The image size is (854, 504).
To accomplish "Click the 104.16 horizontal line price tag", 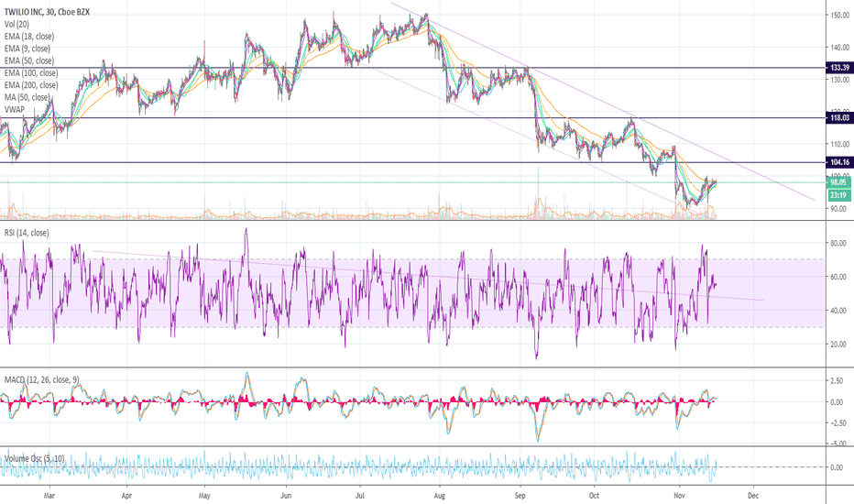I will click(838, 162).
